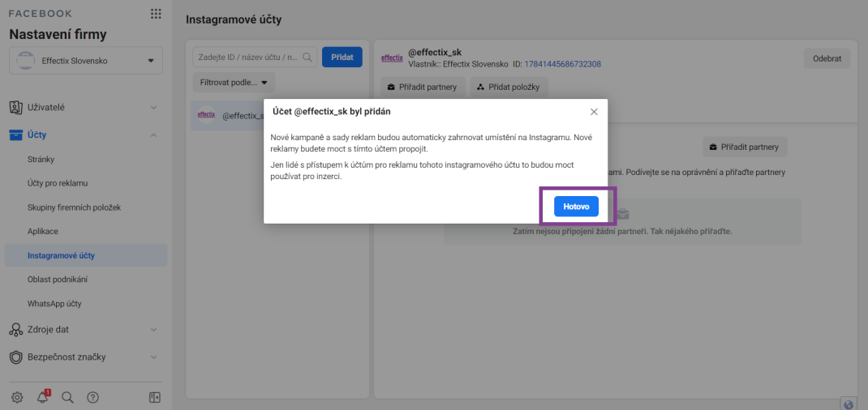Image resolution: width=868 pixels, height=410 pixels.
Task: Open the Facebook apps grid menu icon
Action: pos(156,14)
